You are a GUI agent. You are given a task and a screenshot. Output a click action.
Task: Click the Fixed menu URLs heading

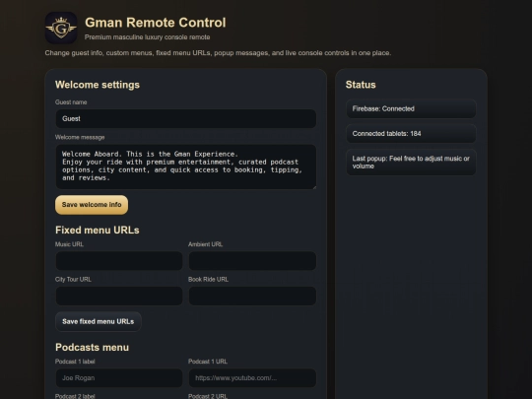click(98, 230)
